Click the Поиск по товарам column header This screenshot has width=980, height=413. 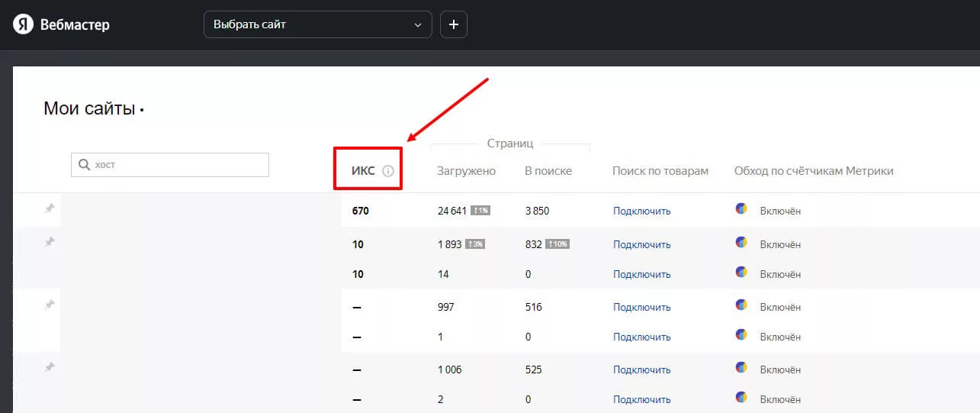coord(660,171)
